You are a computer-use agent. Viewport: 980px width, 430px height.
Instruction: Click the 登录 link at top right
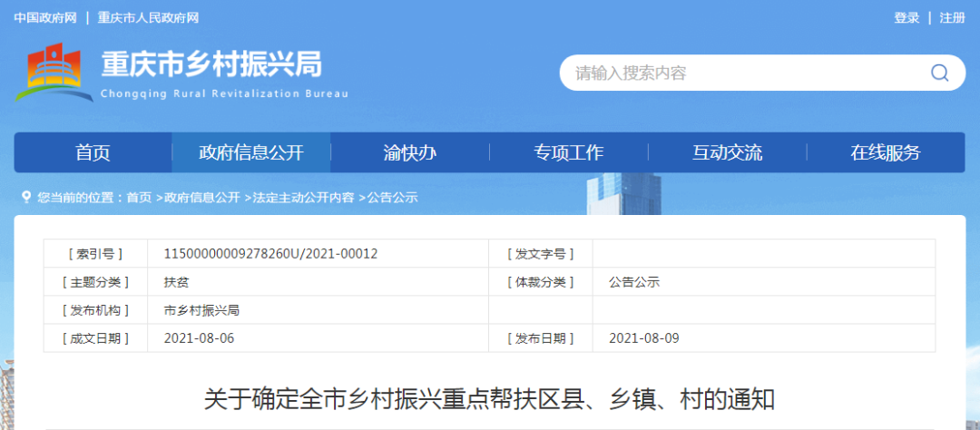point(906,18)
